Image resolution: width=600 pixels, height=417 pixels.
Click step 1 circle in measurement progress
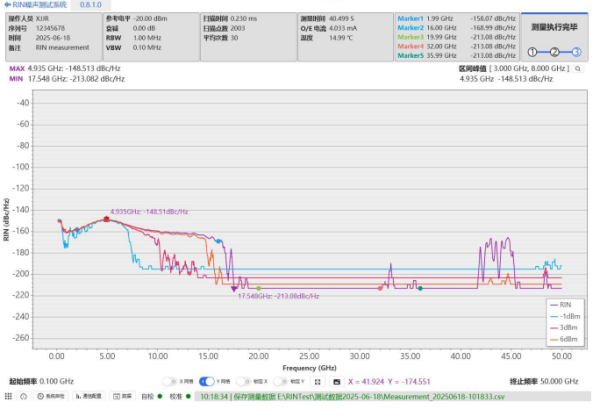pyautogui.click(x=533, y=51)
